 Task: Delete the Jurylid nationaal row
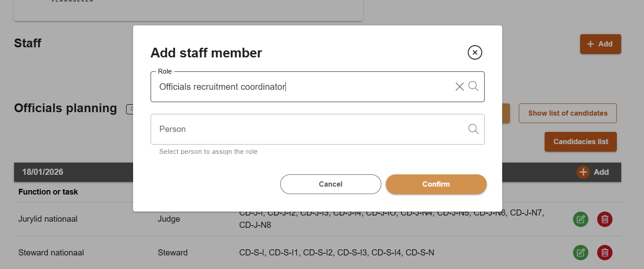(x=605, y=219)
